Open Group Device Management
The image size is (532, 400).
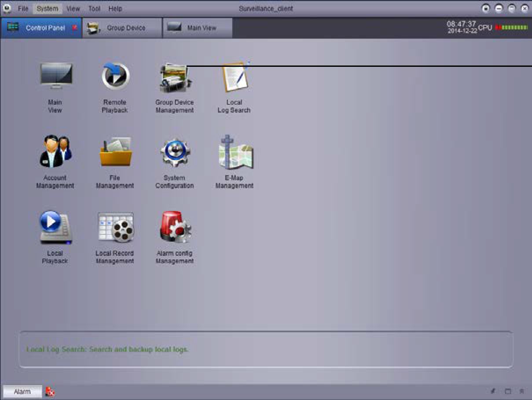174,78
